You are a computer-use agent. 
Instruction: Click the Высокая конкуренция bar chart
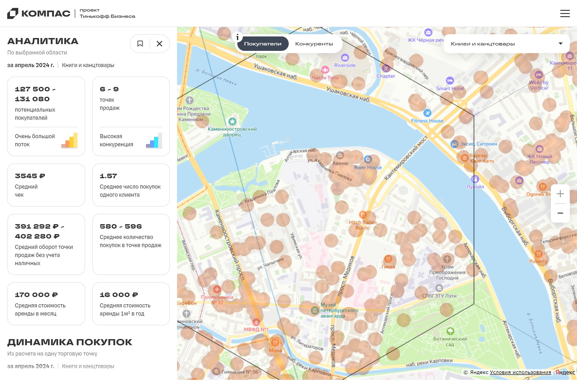coord(154,140)
